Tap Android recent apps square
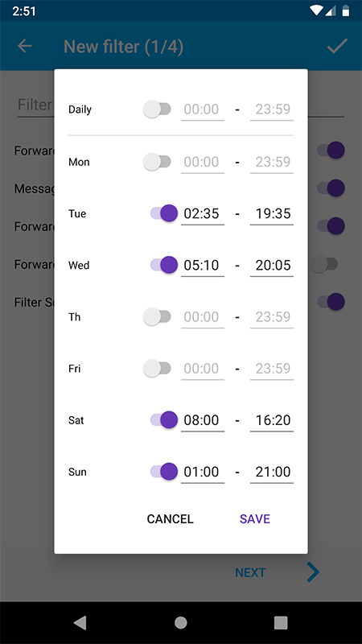Image resolution: width=362 pixels, height=644 pixels. [281, 622]
